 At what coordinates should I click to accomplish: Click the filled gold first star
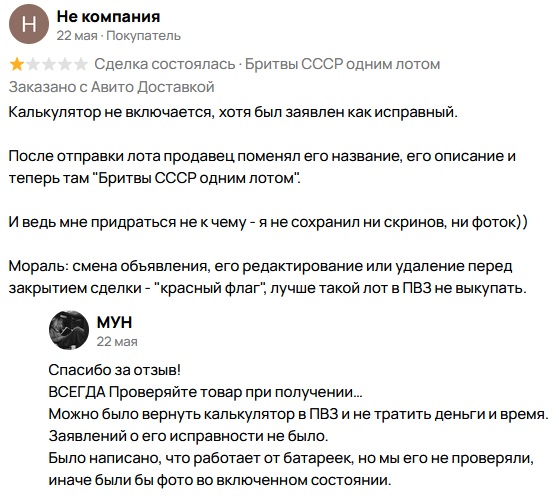[x=16, y=65]
